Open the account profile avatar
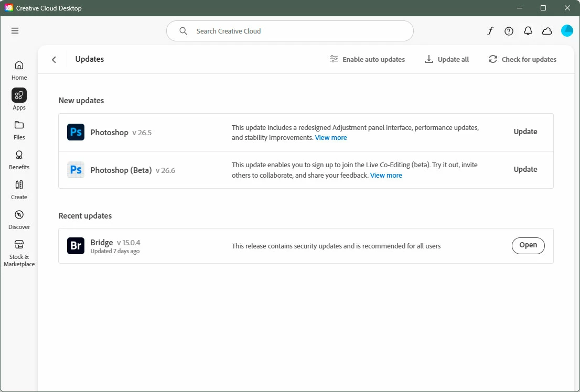The height and width of the screenshot is (392, 580). (x=567, y=31)
